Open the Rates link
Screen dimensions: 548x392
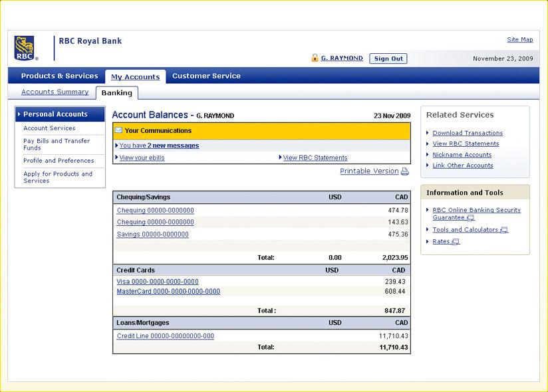tap(441, 241)
